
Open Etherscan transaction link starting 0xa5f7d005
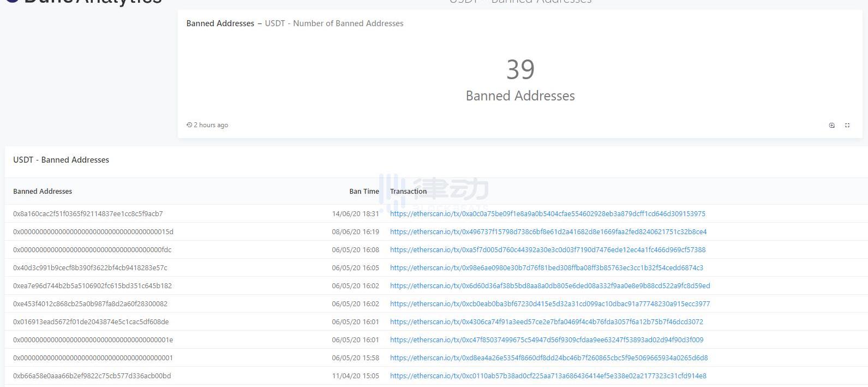pos(547,249)
